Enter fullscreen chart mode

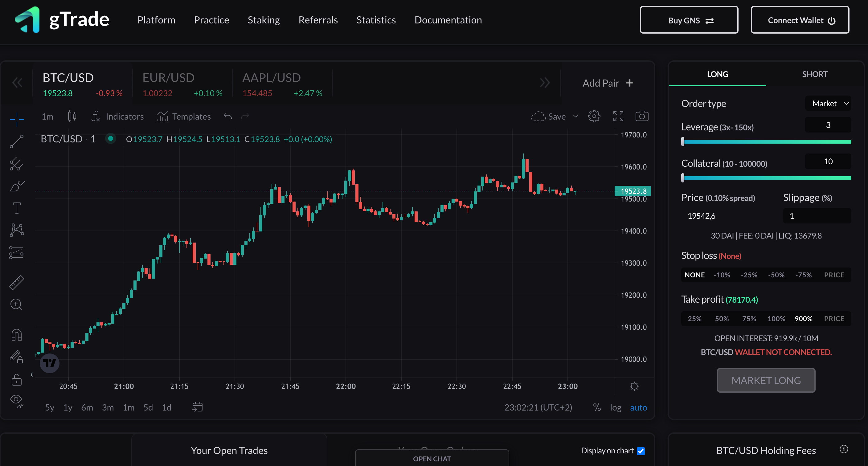click(x=618, y=116)
